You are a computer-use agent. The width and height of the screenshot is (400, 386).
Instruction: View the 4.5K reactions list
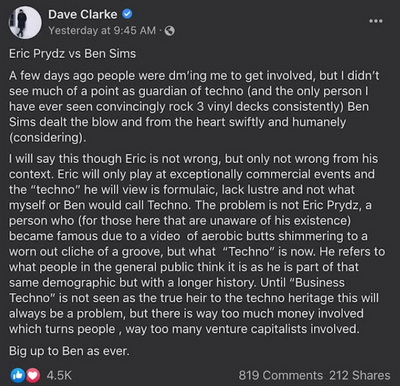(59, 375)
